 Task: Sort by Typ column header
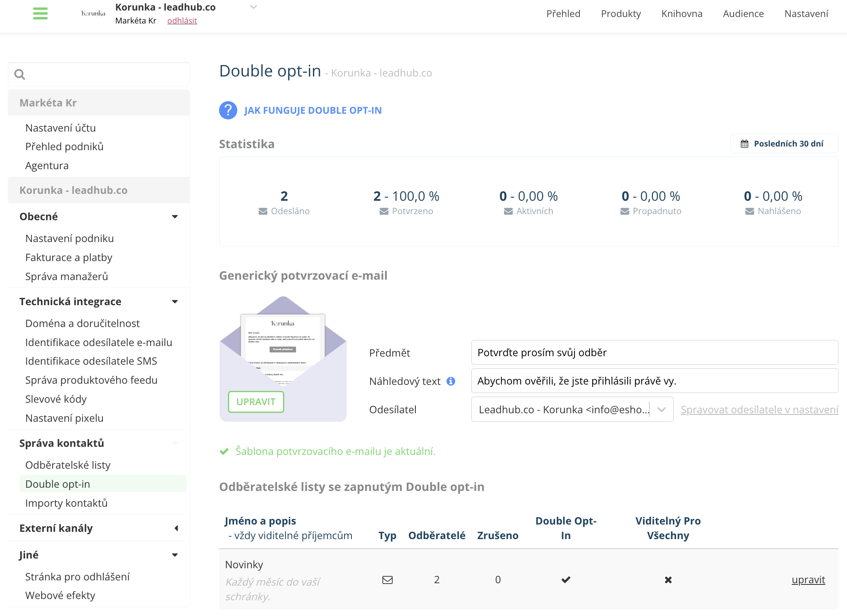pos(387,535)
